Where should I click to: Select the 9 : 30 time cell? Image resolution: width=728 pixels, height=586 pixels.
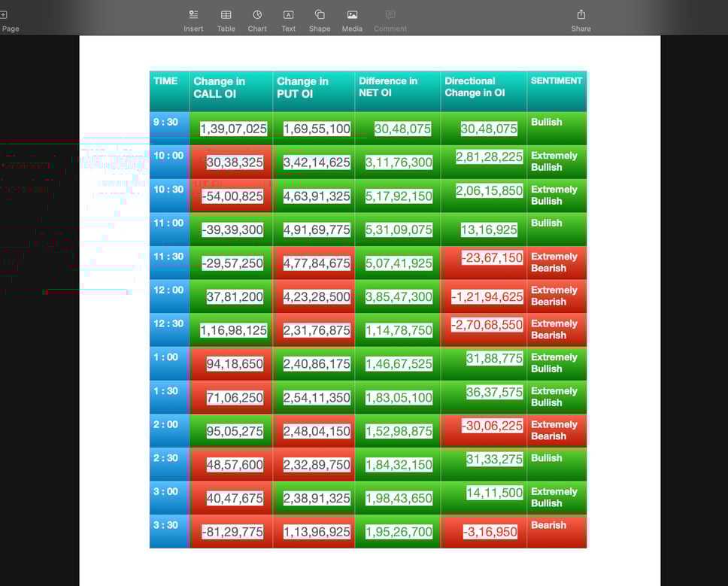pos(169,129)
